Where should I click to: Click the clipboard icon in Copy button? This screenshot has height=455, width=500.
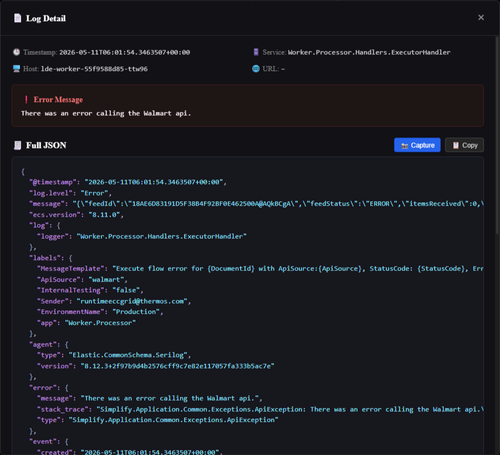point(455,145)
